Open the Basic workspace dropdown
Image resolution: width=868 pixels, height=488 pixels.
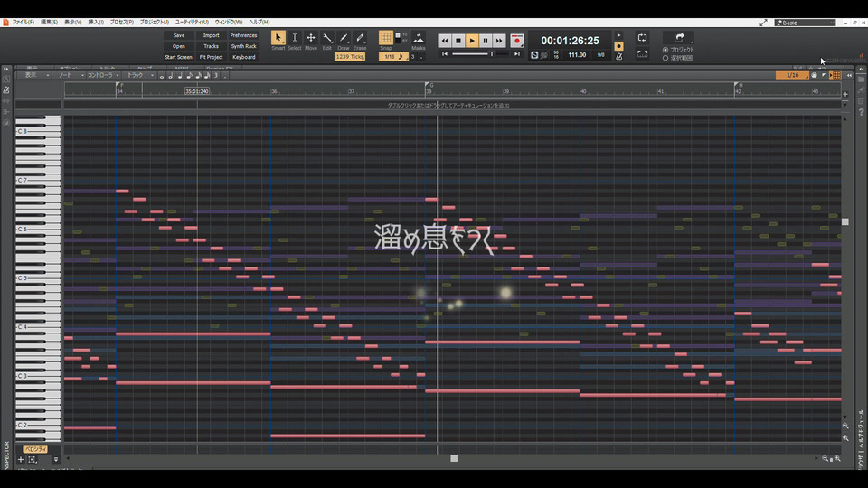tap(805, 22)
